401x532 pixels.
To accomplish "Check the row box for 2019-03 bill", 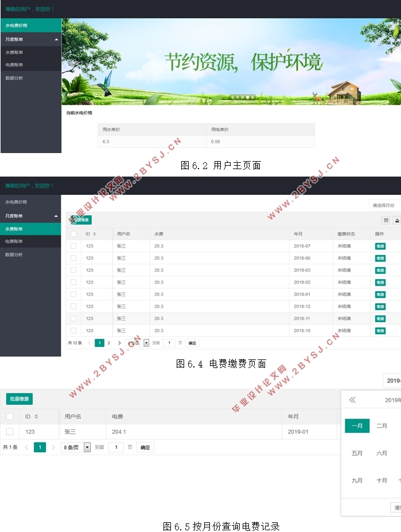I will pos(73,270).
